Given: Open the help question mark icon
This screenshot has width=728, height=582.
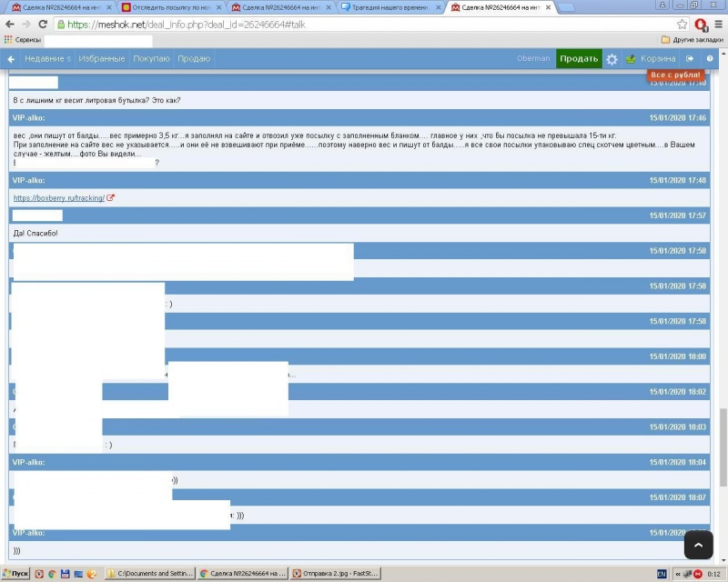Looking at the screenshot, I should (x=710, y=58).
